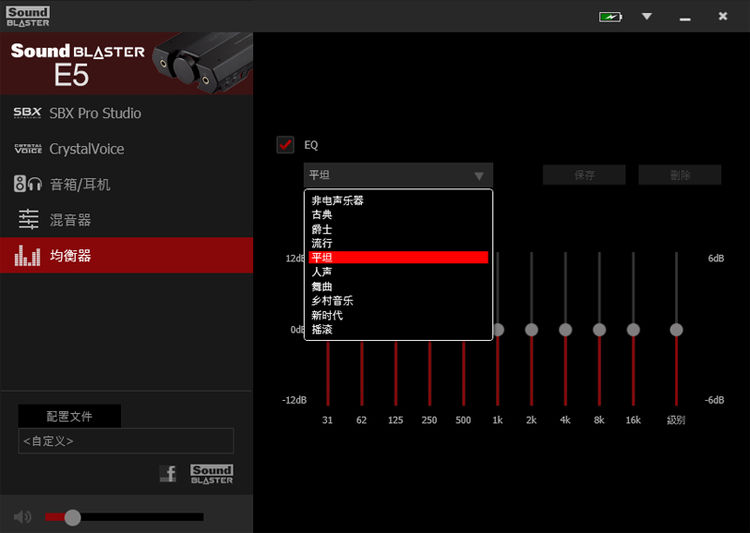Collapse the EQ preset dropdown arrow

(x=479, y=176)
